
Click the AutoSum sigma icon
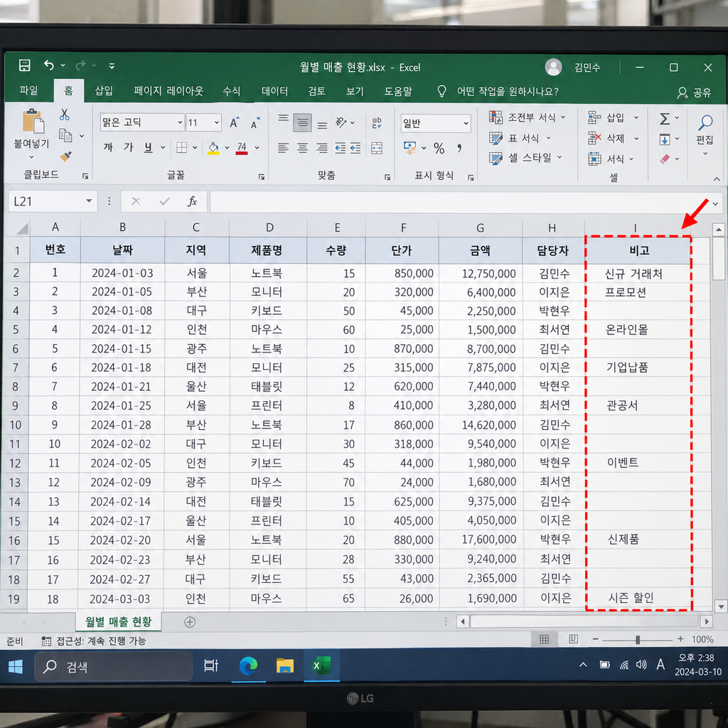click(x=665, y=119)
